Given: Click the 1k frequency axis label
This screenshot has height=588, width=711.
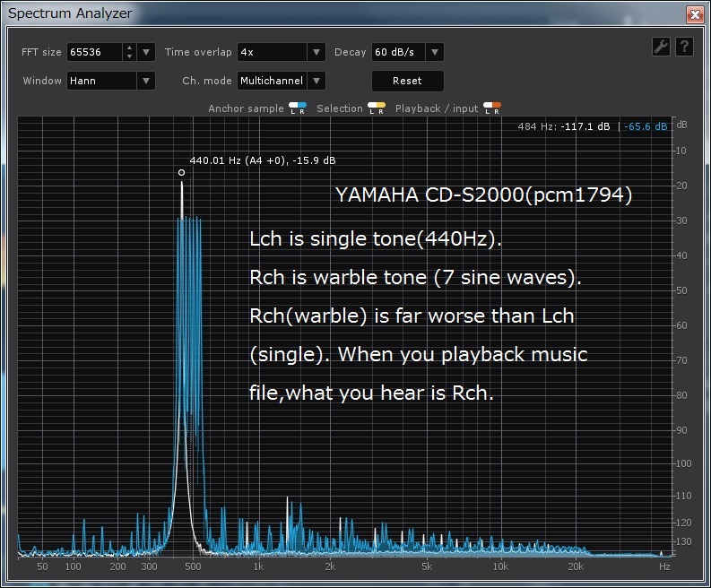Looking at the screenshot, I should pyautogui.click(x=258, y=566).
